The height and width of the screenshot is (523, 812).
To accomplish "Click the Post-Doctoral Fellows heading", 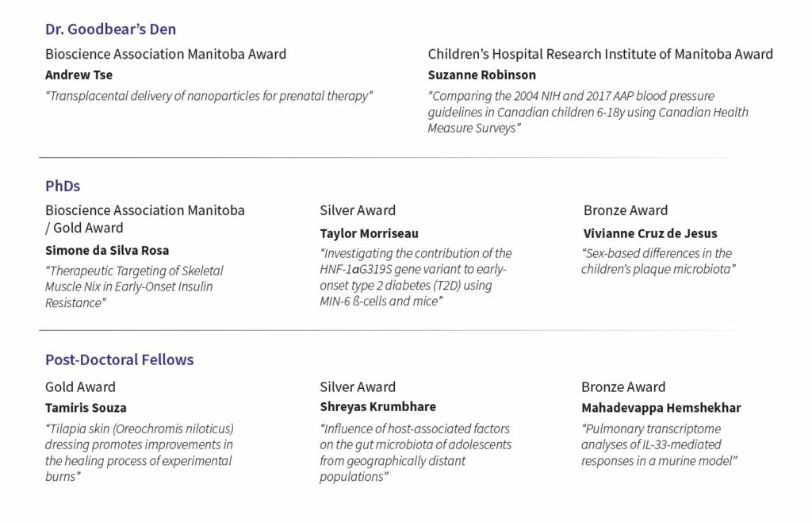I will [x=119, y=360].
